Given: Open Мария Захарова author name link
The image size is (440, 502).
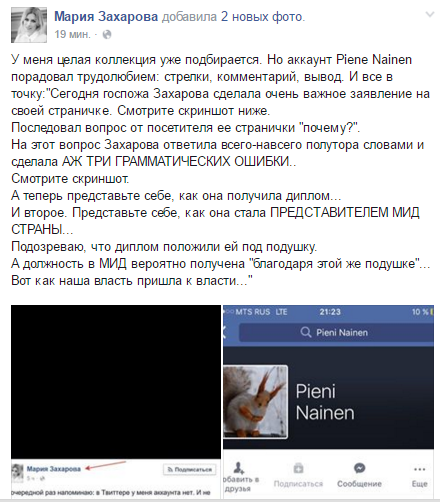Looking at the screenshot, I should click(106, 16).
